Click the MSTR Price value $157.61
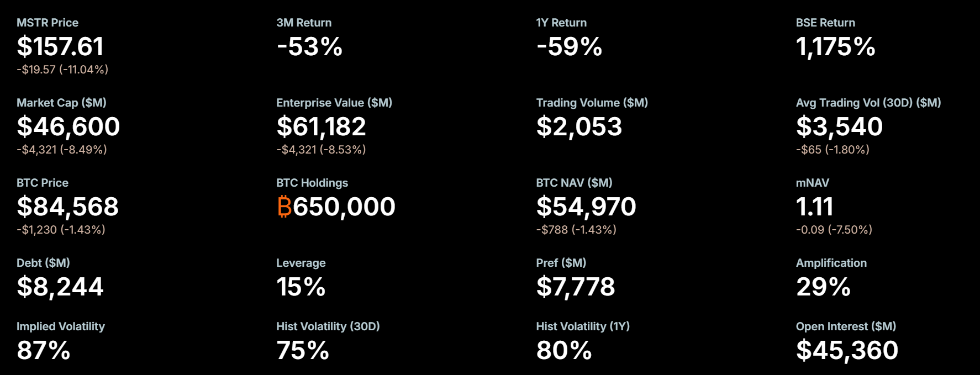The image size is (980, 375). pos(60,46)
